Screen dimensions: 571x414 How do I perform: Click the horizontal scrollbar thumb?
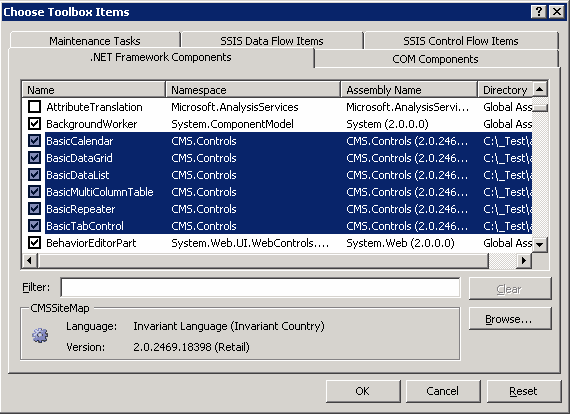coord(263,260)
